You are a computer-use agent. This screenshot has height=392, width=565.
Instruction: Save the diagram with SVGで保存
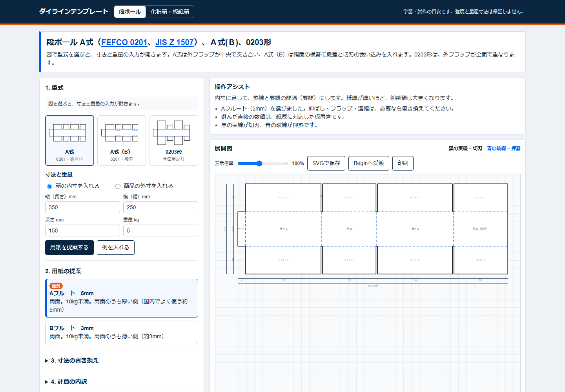(x=326, y=163)
